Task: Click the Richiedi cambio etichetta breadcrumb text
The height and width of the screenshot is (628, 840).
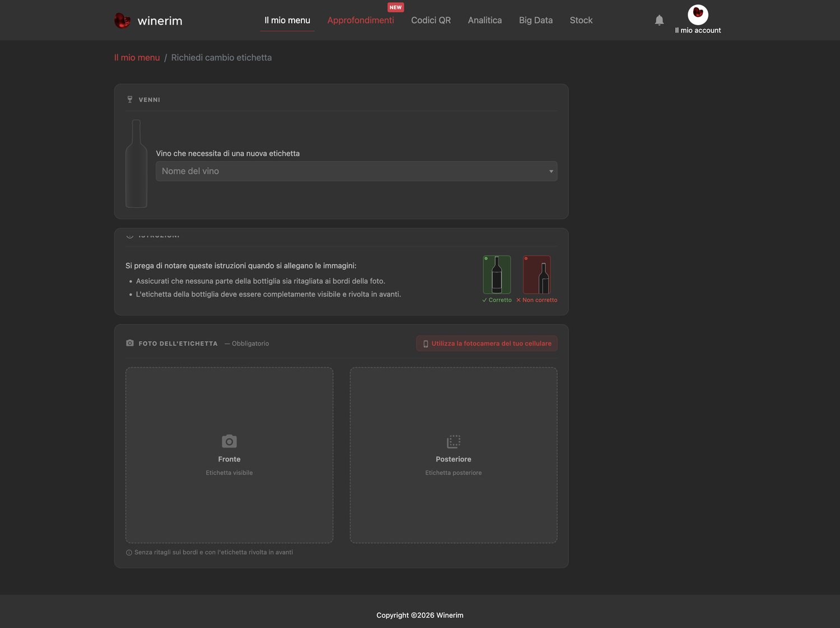Action: pyautogui.click(x=221, y=58)
